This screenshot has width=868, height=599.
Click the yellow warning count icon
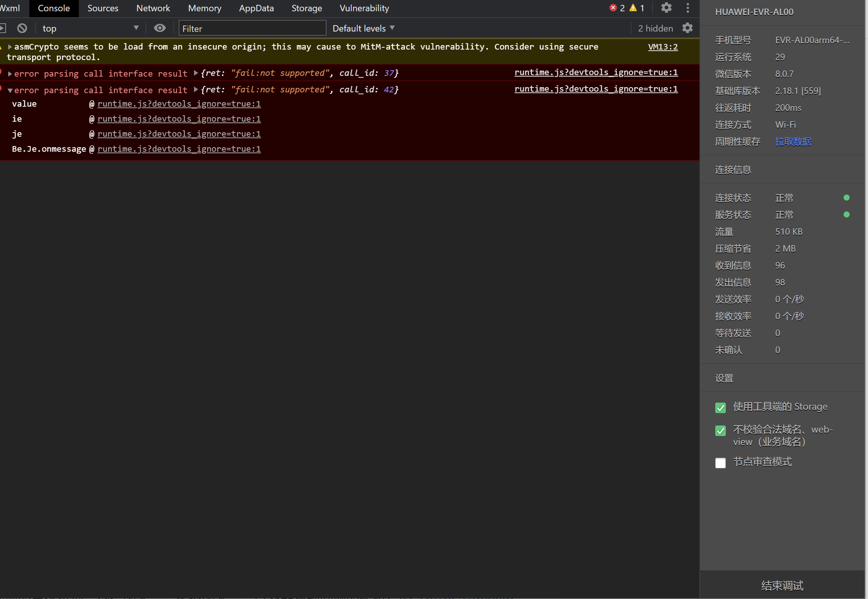(633, 8)
